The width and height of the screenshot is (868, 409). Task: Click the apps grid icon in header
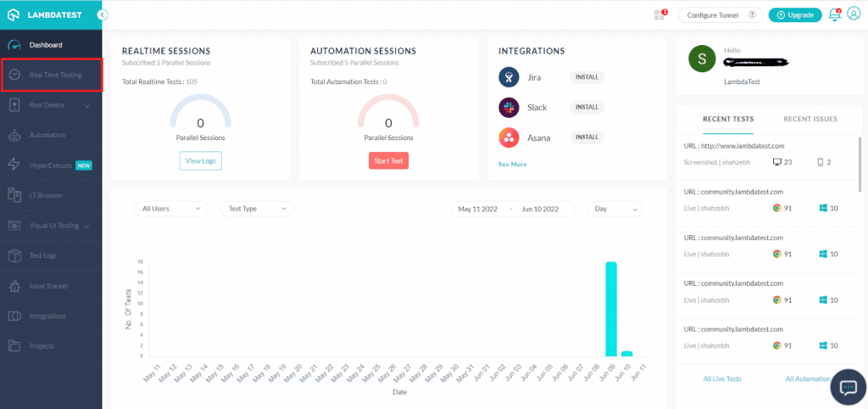pyautogui.click(x=659, y=14)
